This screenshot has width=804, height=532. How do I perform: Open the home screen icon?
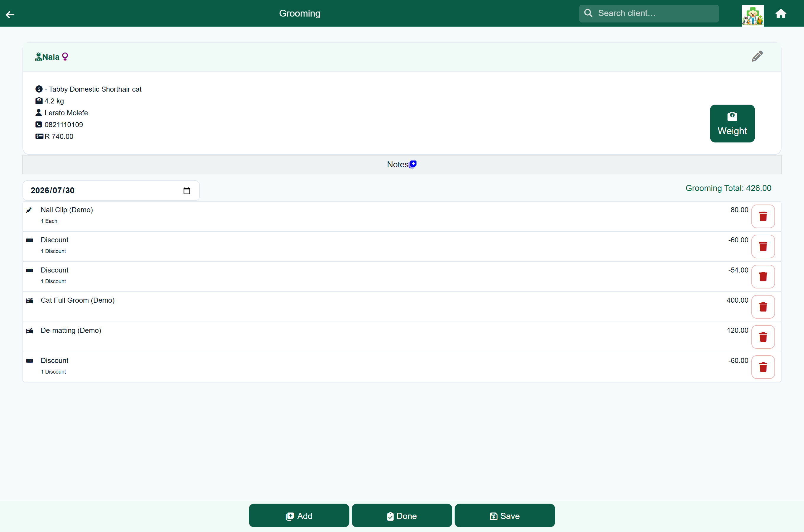pyautogui.click(x=781, y=14)
